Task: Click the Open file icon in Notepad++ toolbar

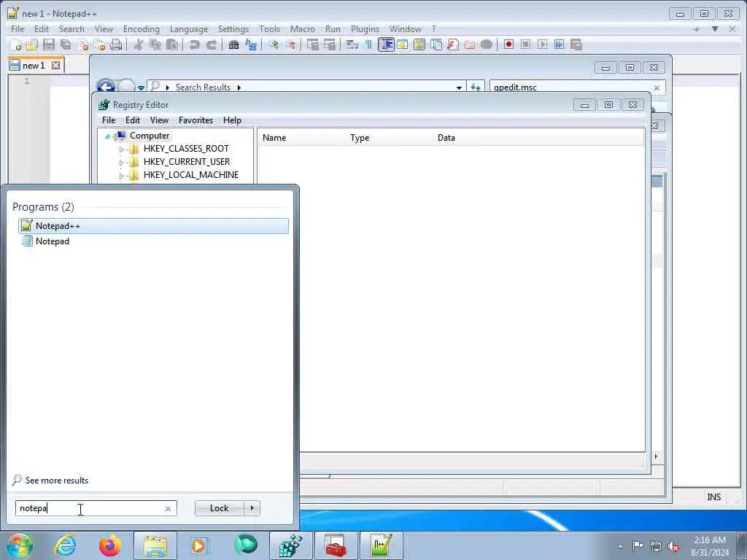Action: 32,44
